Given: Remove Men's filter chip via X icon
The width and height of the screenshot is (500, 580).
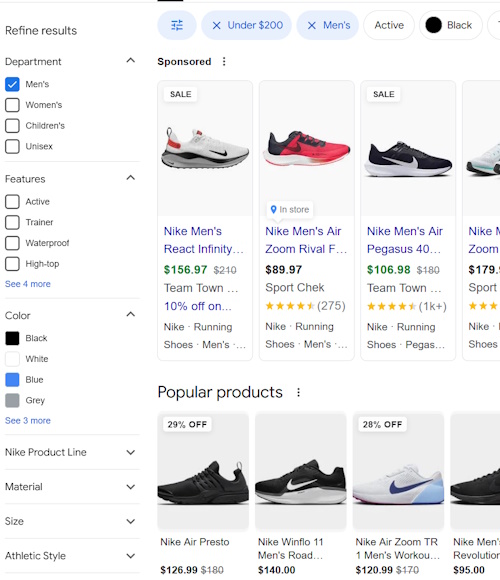Looking at the screenshot, I should click(x=312, y=25).
